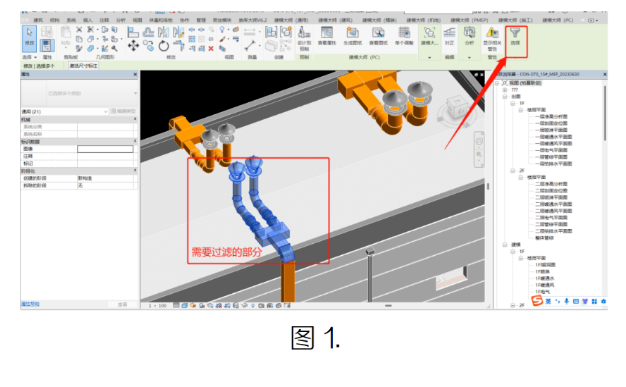This screenshot has height=387, width=626.
Task: Click the Cut geometry scissors icon
Action: click(91, 30)
